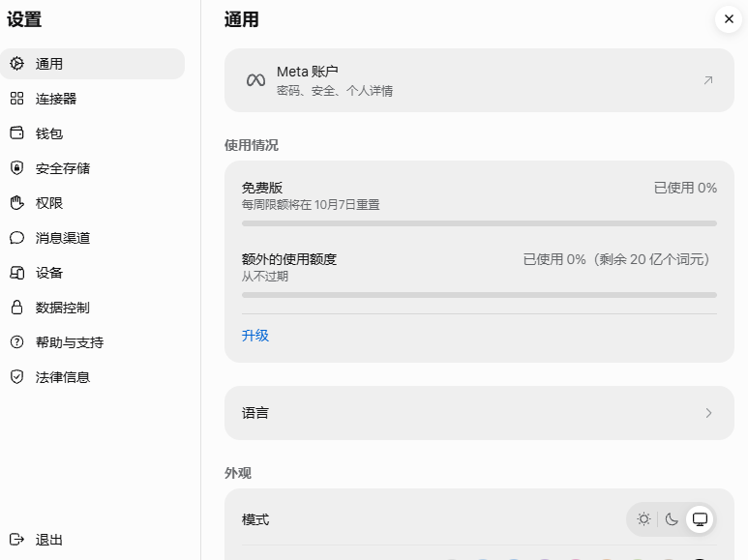Click the 已使用 0% text for 免费版

685,188
